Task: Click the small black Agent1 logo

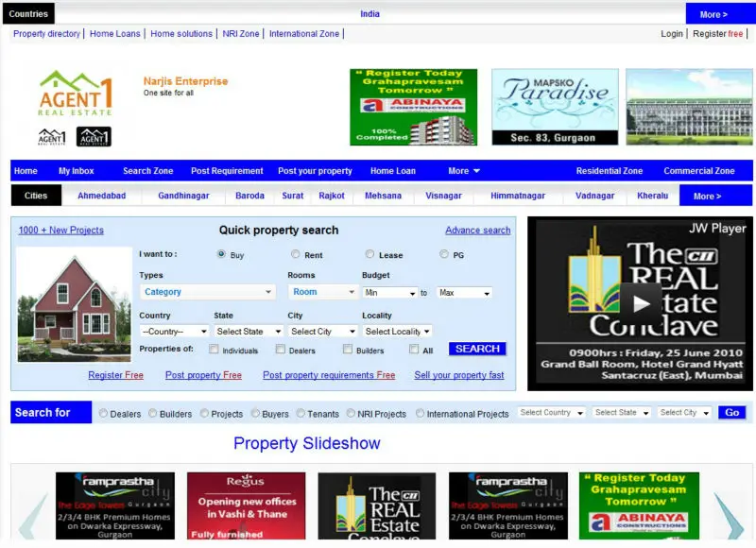Action: 94,136
